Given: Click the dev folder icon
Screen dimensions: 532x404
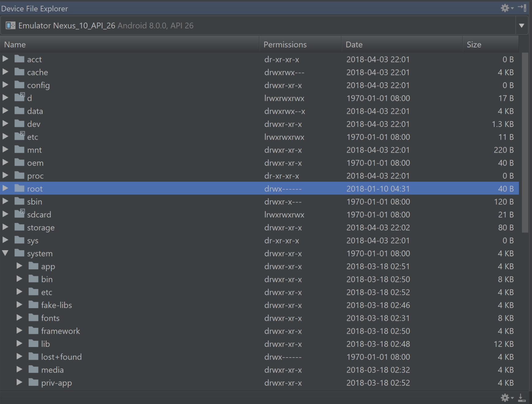Looking at the screenshot, I should tap(19, 124).
